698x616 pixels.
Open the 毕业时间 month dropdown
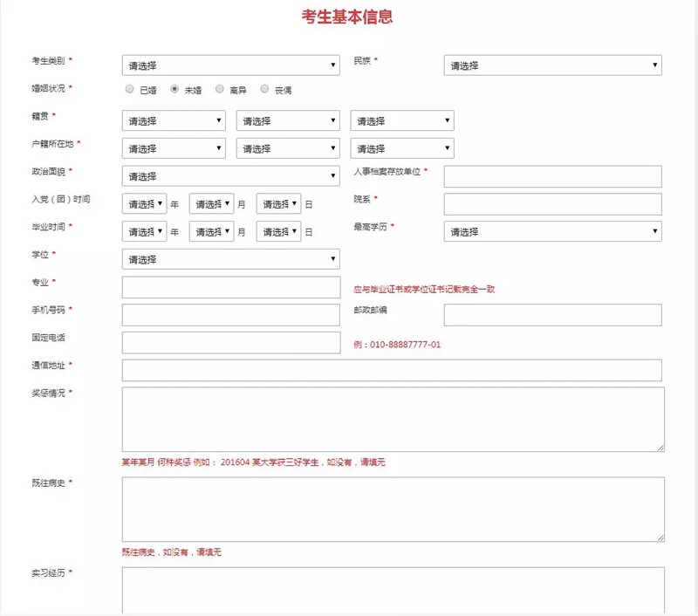(210, 231)
